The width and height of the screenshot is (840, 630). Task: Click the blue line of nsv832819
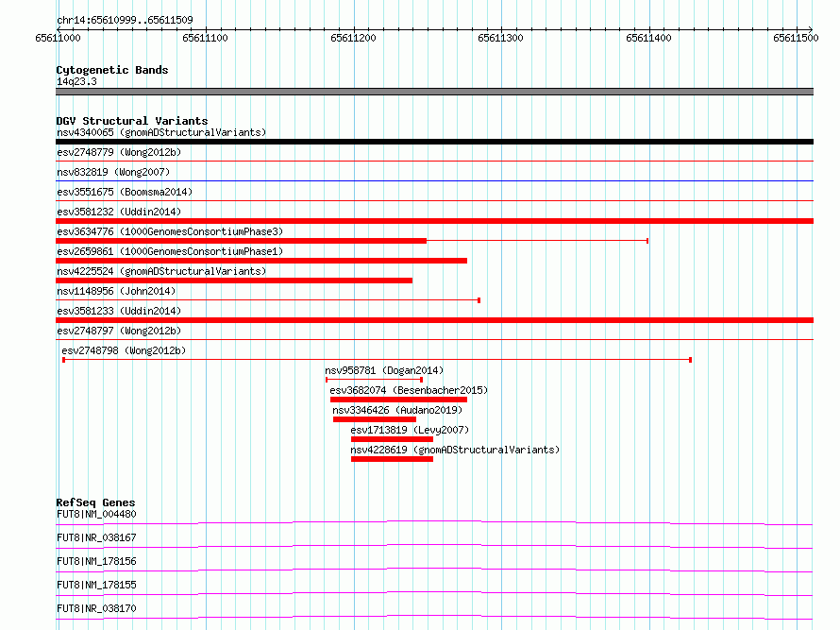click(434, 181)
